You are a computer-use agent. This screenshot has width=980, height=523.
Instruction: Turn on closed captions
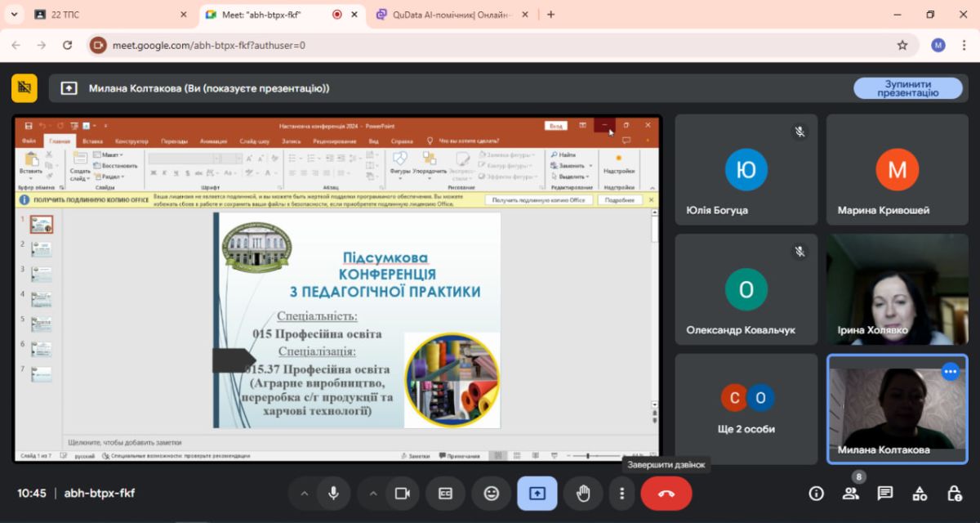(446, 494)
